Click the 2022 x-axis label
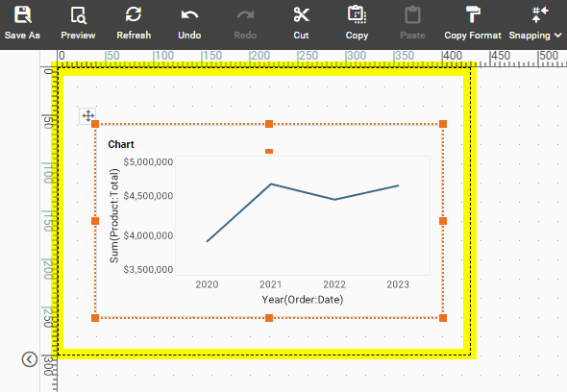Viewport: 567px width, 392px height. pos(334,284)
